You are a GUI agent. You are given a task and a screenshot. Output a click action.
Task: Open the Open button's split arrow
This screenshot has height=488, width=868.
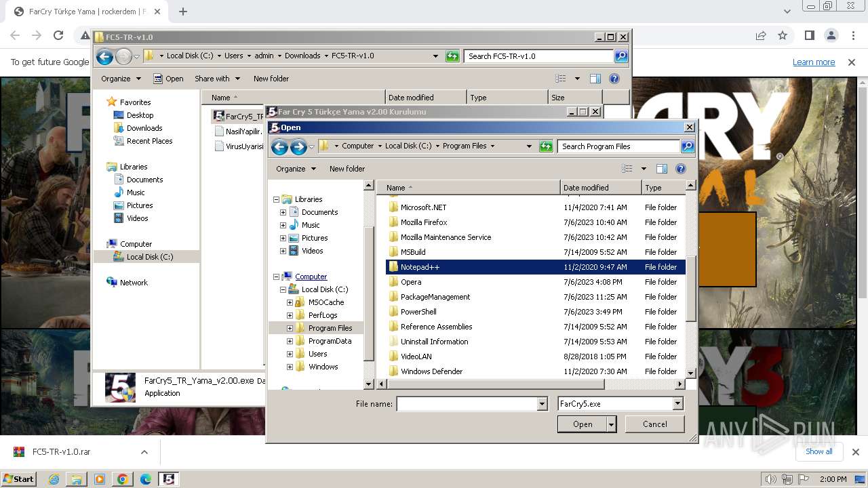(x=612, y=424)
